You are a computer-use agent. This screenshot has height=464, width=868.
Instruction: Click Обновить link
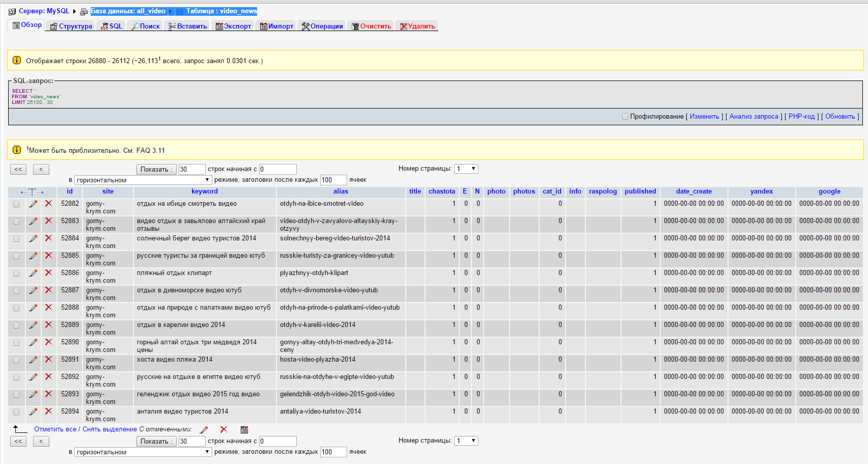coord(840,117)
